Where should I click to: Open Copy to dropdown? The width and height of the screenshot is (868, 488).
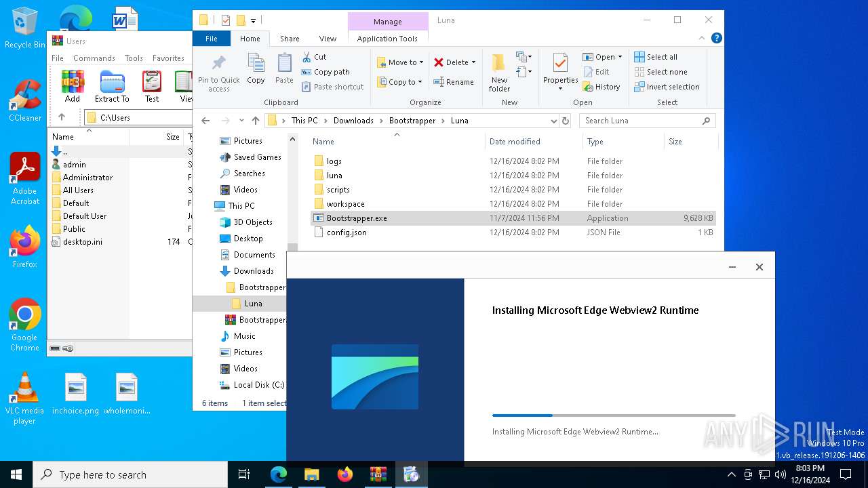coord(400,82)
